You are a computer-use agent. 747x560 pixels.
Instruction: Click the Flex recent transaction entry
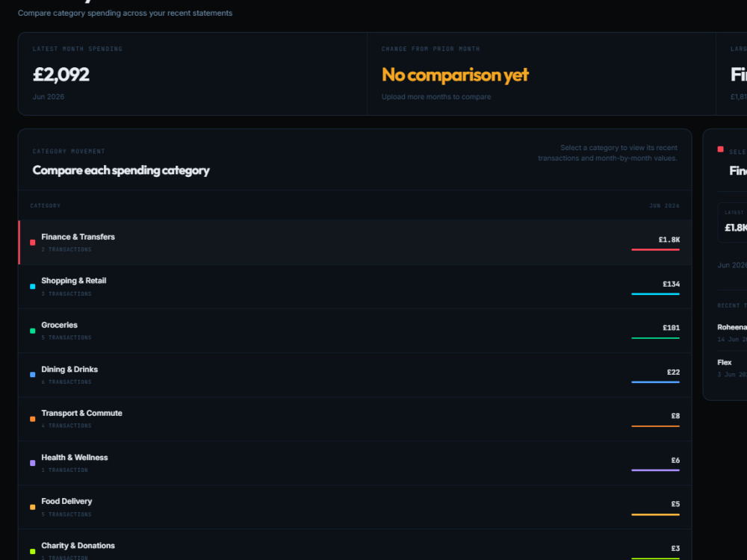(732, 368)
